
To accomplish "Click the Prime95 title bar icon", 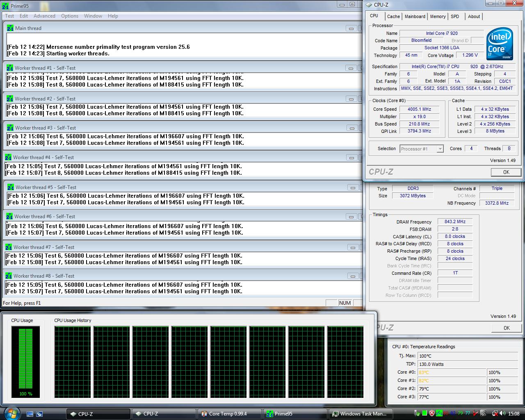I will (x=5, y=5).
